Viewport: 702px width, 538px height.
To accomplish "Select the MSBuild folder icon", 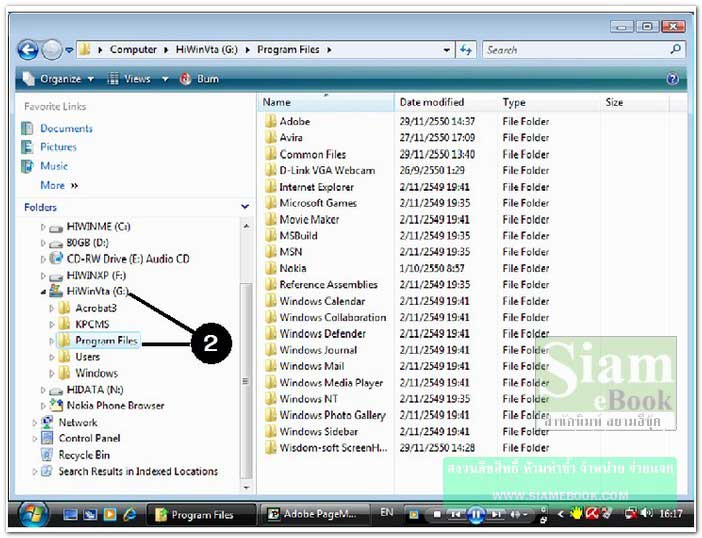I will click(270, 235).
